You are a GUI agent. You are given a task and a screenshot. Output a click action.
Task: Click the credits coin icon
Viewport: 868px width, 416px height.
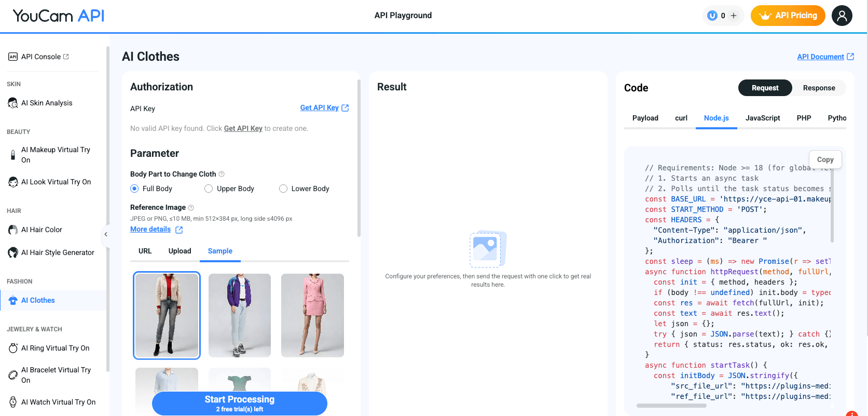pos(712,16)
